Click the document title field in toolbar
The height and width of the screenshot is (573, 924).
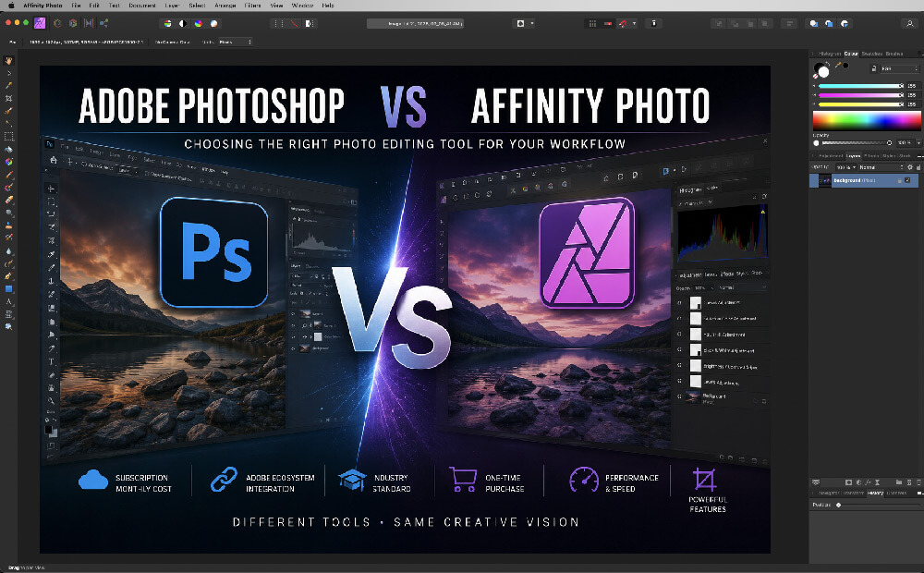tap(415, 24)
